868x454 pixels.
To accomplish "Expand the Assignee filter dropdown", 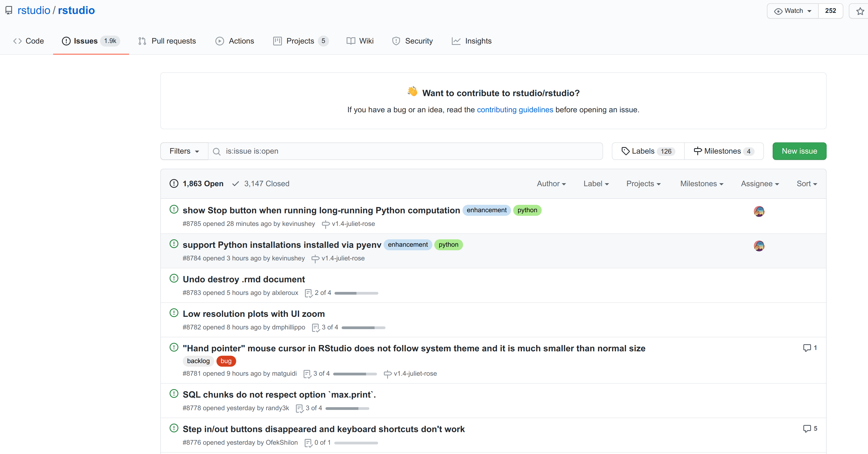I will 759,183.
